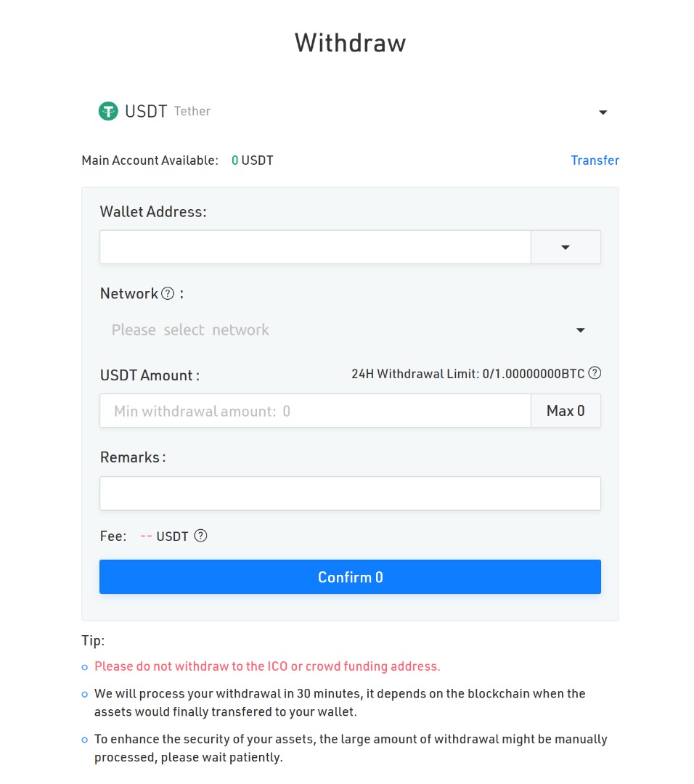Click the Network help question icon
Viewport: 694px width, 784px height.
168,293
